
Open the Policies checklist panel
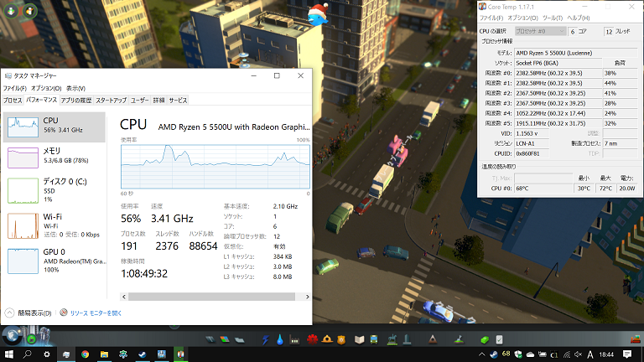point(499,339)
